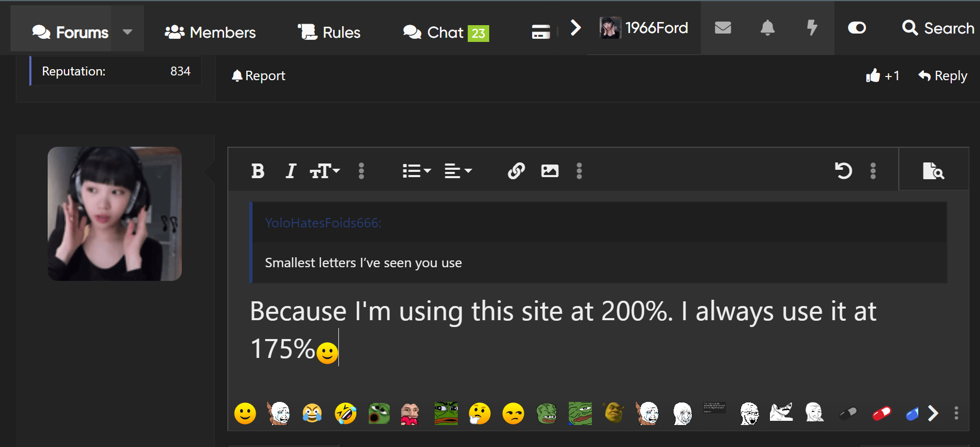Toggle italic text formatting
The height and width of the screenshot is (447, 980).
click(291, 171)
